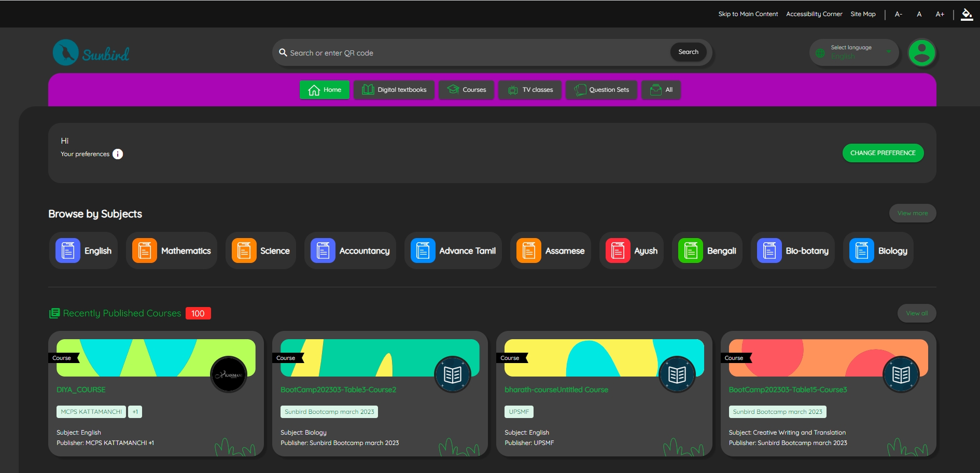Choose the Biology subject tile
The height and width of the screenshot is (473, 980).
[878, 251]
